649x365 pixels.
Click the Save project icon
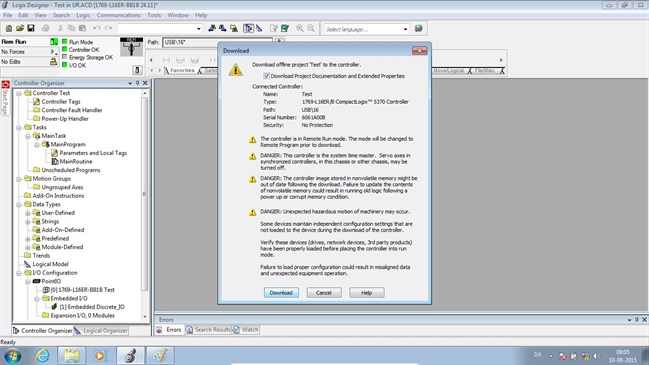click(31, 29)
